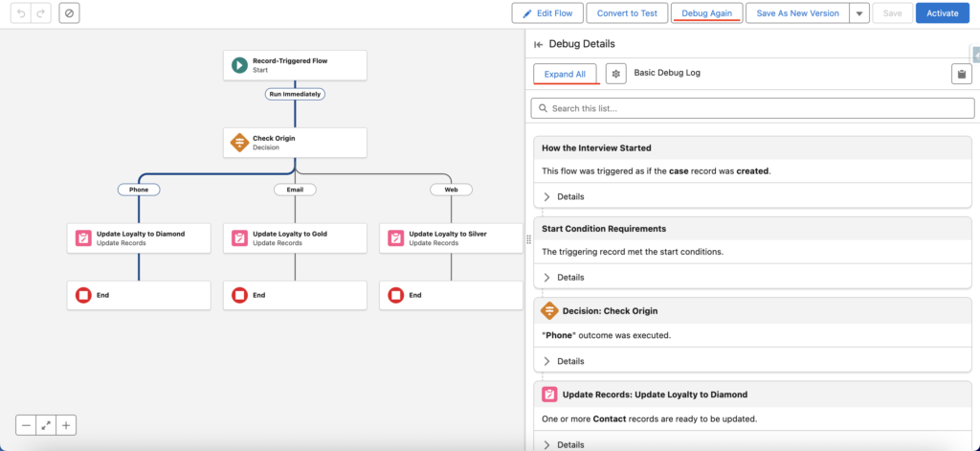Collapse the Debug Details panel arrow
This screenshot has height=451, width=980.
[538, 44]
